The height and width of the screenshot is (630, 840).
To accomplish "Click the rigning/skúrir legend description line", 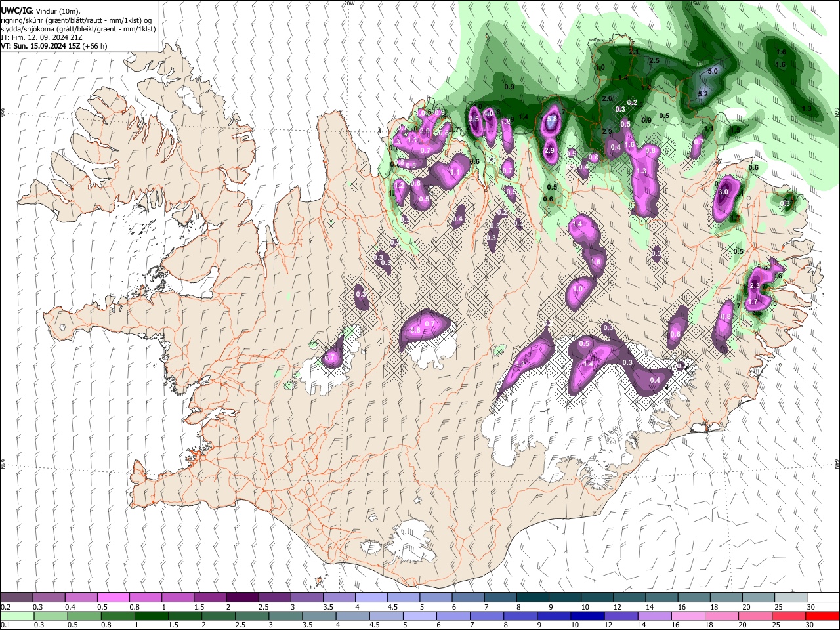I will click(x=77, y=21).
